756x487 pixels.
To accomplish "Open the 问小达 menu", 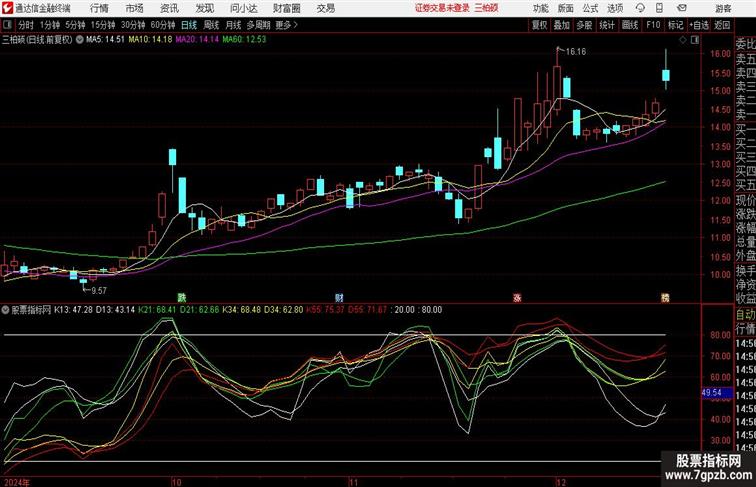I will [243, 8].
